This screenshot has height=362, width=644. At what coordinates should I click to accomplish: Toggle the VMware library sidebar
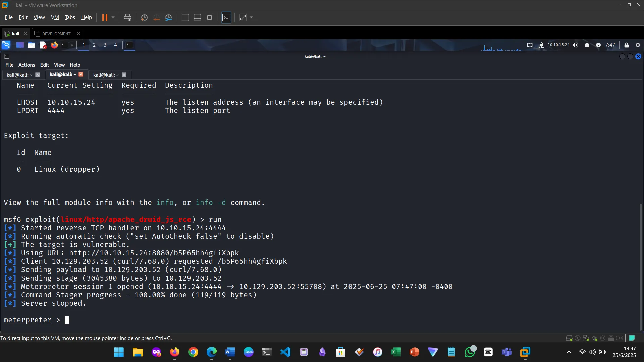click(x=185, y=17)
